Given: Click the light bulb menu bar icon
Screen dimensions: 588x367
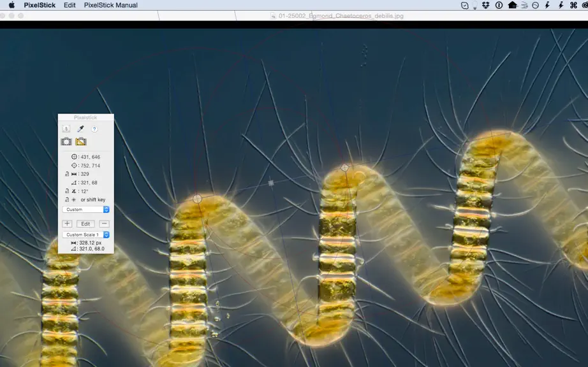Looking at the screenshot, I should [474, 5].
